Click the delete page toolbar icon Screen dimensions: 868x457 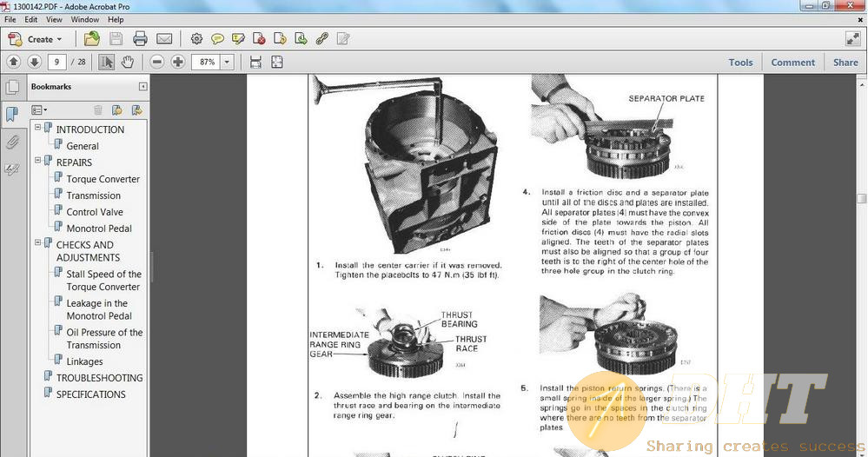(259, 39)
